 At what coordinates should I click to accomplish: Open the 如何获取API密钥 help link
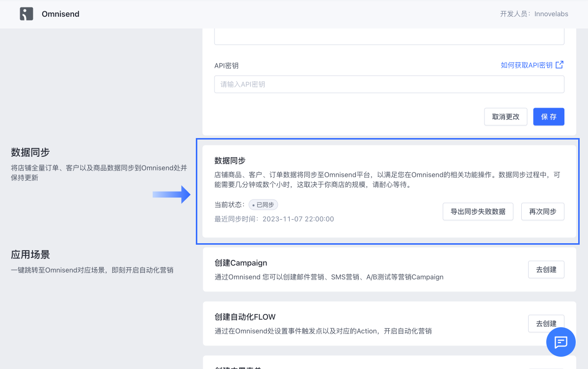pos(527,65)
